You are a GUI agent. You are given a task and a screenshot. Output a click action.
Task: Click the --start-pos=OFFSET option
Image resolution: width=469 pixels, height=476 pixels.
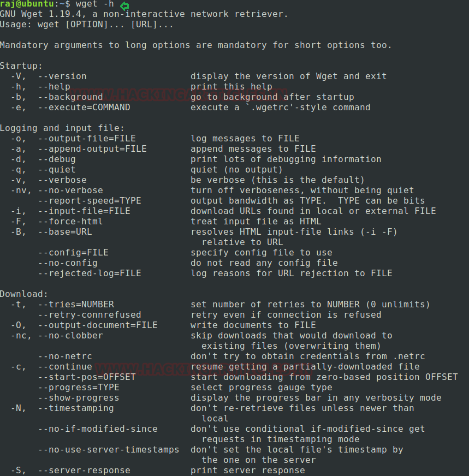coord(86,377)
